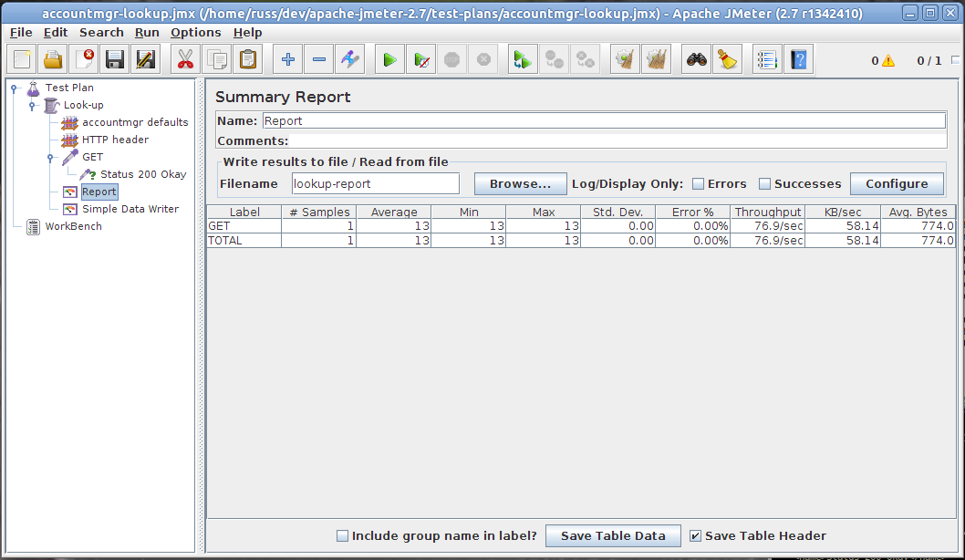Click the Save As pencil-disk icon
Viewport: 965px width, 560px height.
click(x=146, y=59)
